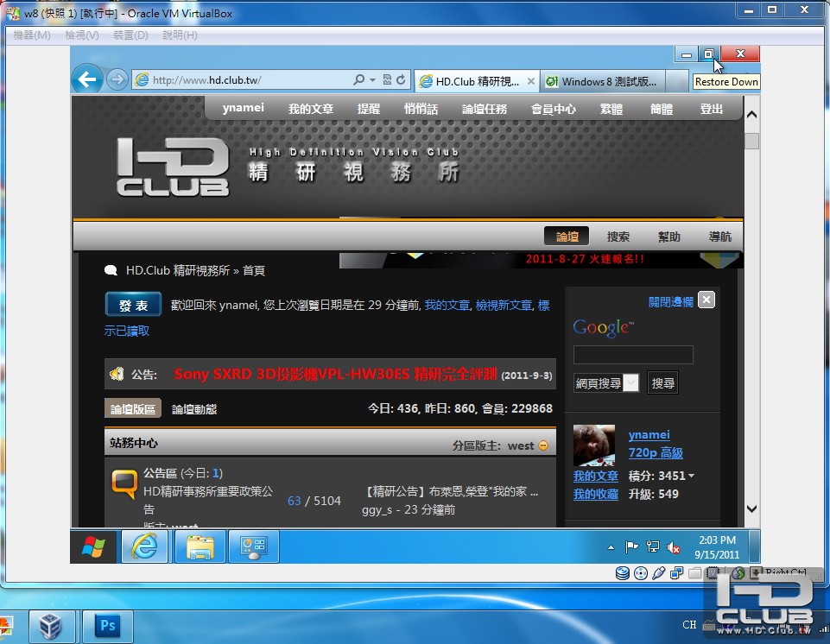Click Internet Explorer on guest taskbar
The height and width of the screenshot is (644, 830).
tap(144, 546)
